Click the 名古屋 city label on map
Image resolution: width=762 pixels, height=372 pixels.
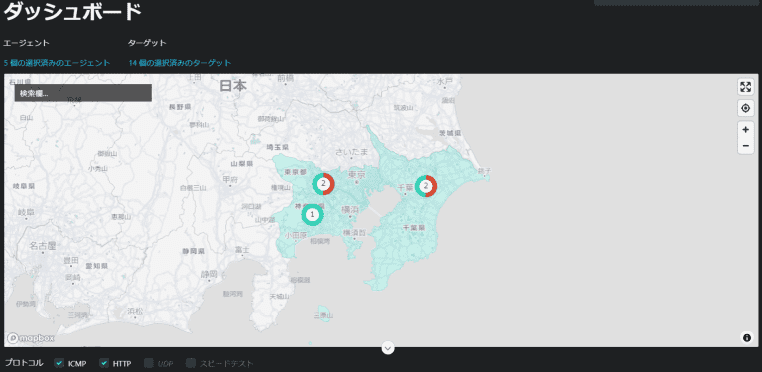coord(43,245)
